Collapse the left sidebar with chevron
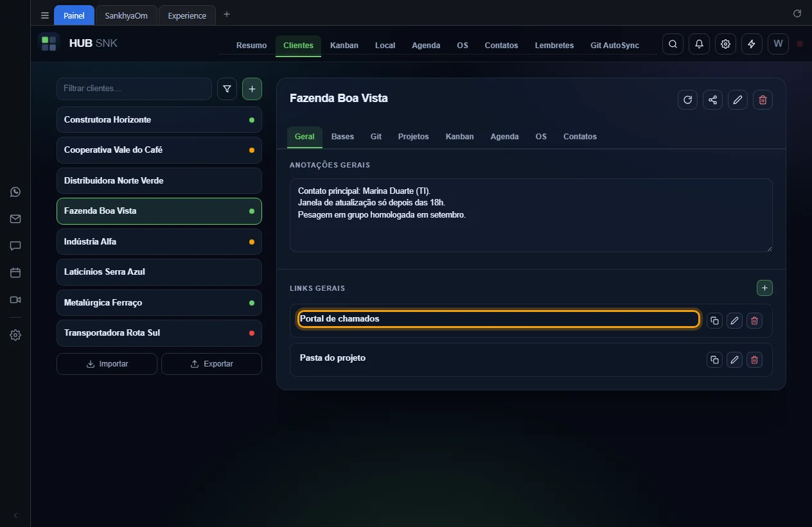 point(15,515)
